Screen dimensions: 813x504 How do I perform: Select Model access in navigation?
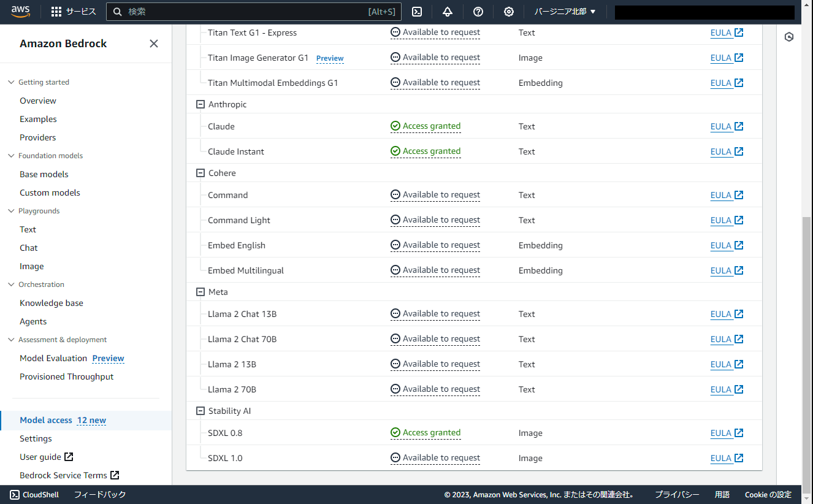pos(46,420)
